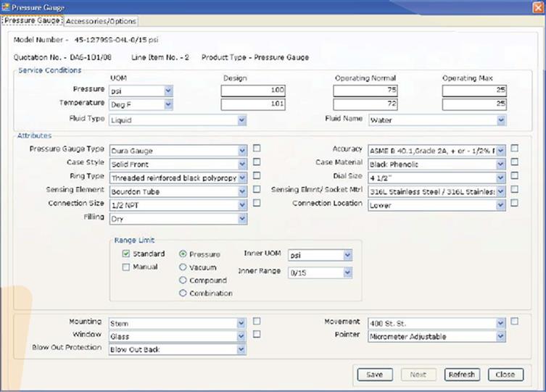546x392 pixels.
Task: Click the Temperature Design input field
Action: coord(253,104)
